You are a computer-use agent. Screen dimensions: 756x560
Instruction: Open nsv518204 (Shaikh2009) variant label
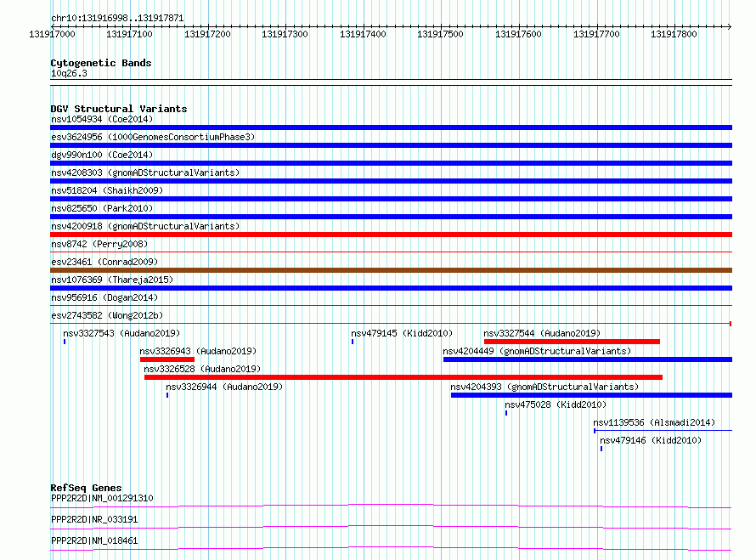107,190
